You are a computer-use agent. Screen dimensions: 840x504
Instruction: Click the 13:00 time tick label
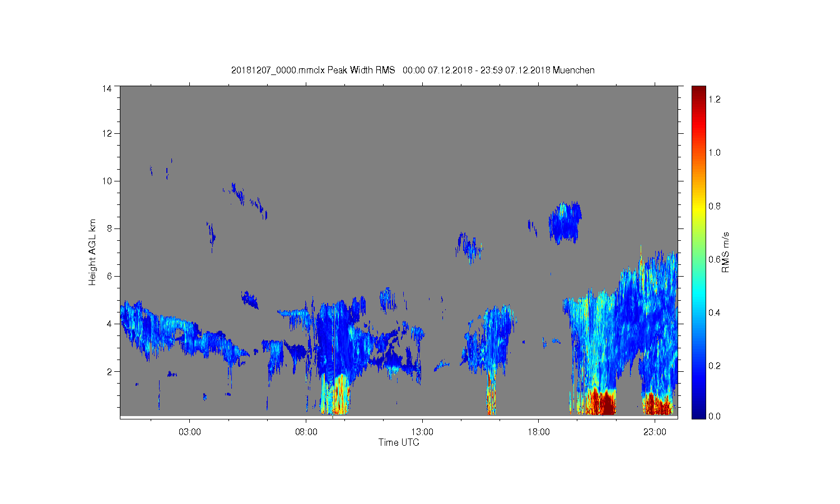click(x=422, y=432)
